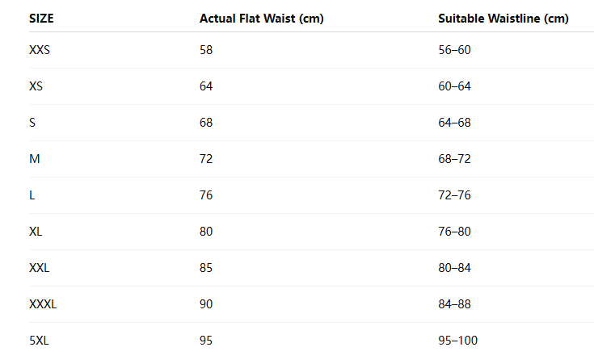Viewport: 594px width, 364px height.
Task: Select the XXS size cell
Action: click(x=40, y=50)
